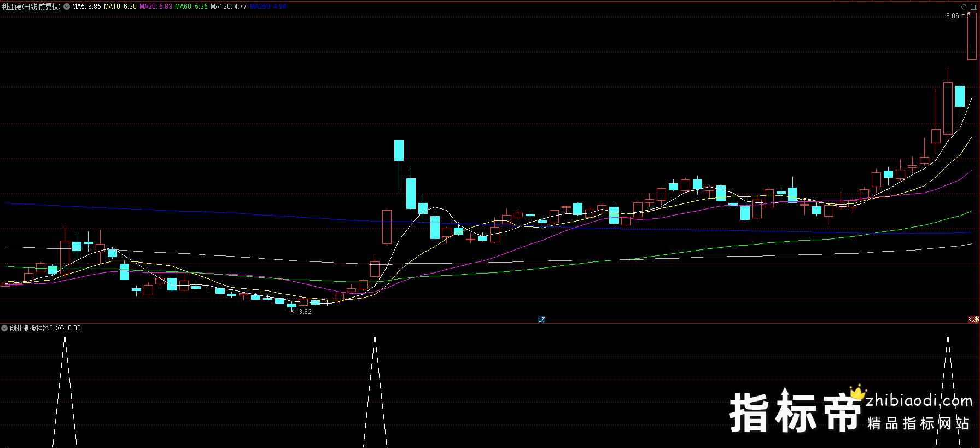Select the MA120 indicator label
Viewport: 980px width, 448px height.
(229, 7)
